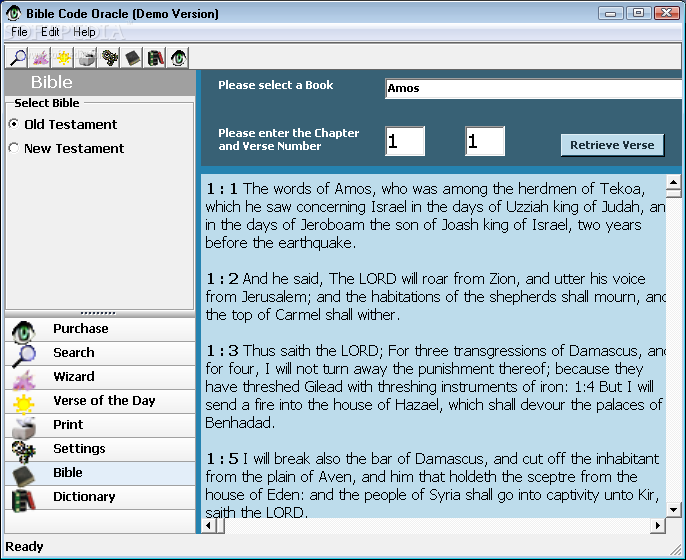Click the chapter number input field
The width and height of the screenshot is (686, 560).
pyautogui.click(x=405, y=141)
